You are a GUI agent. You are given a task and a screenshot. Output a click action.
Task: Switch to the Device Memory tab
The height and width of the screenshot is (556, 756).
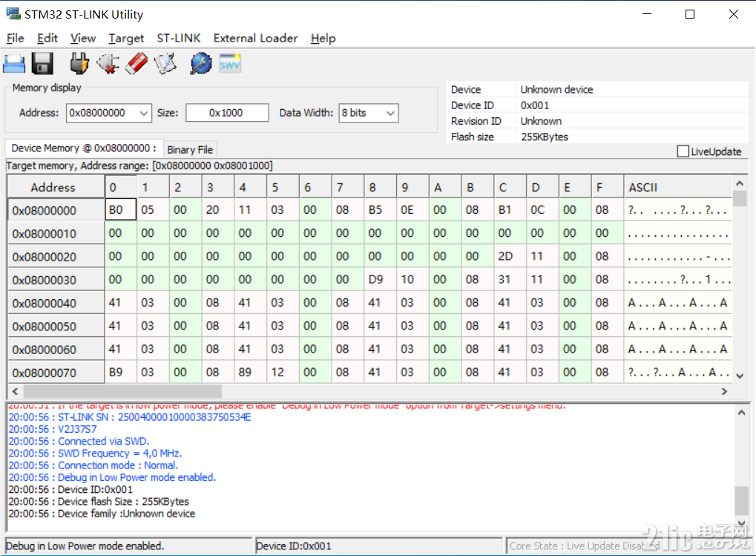coord(83,148)
